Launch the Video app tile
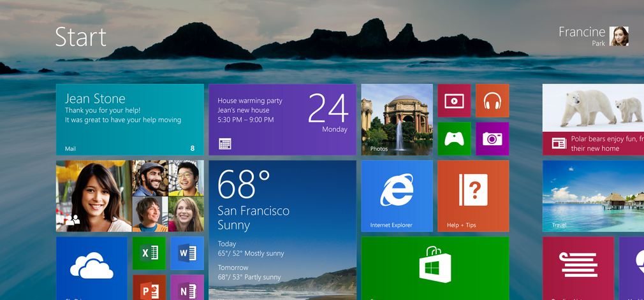 [x=454, y=101]
